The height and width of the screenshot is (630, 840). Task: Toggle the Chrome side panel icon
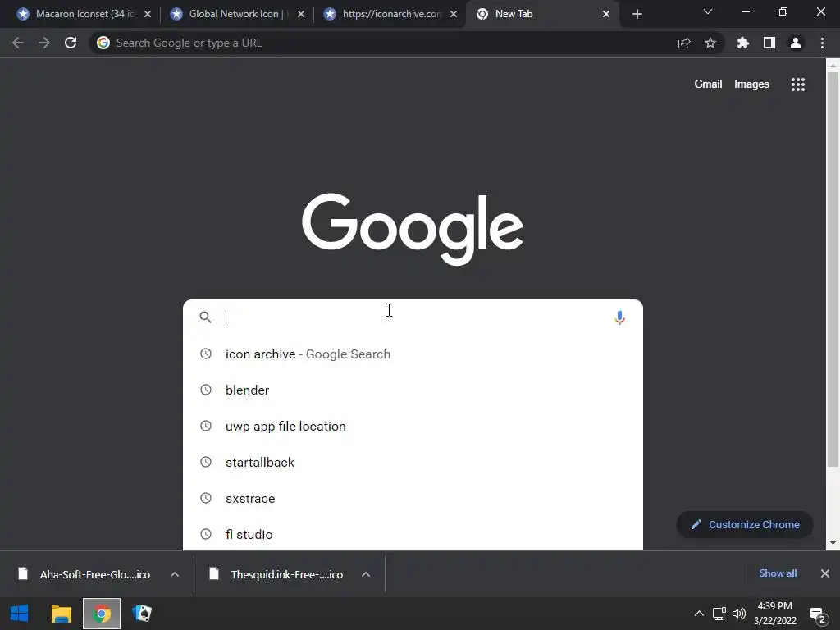click(x=769, y=43)
